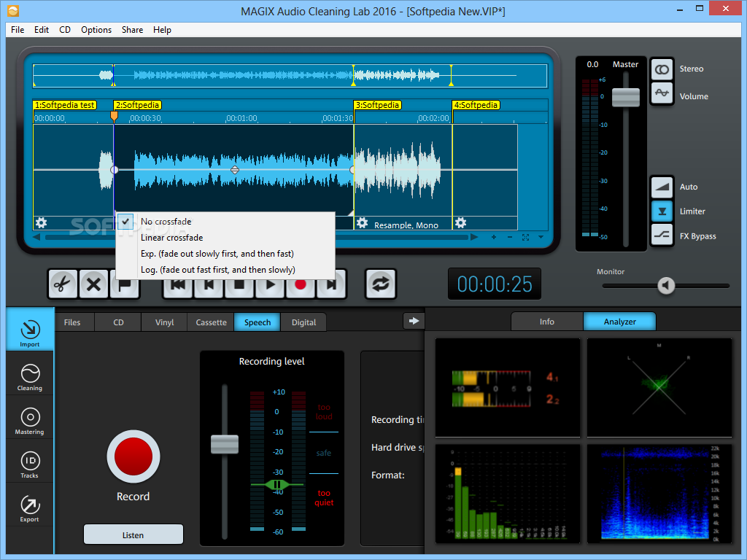The height and width of the screenshot is (560, 747).
Task: Click the gear icon of track 1
Action: point(42,222)
